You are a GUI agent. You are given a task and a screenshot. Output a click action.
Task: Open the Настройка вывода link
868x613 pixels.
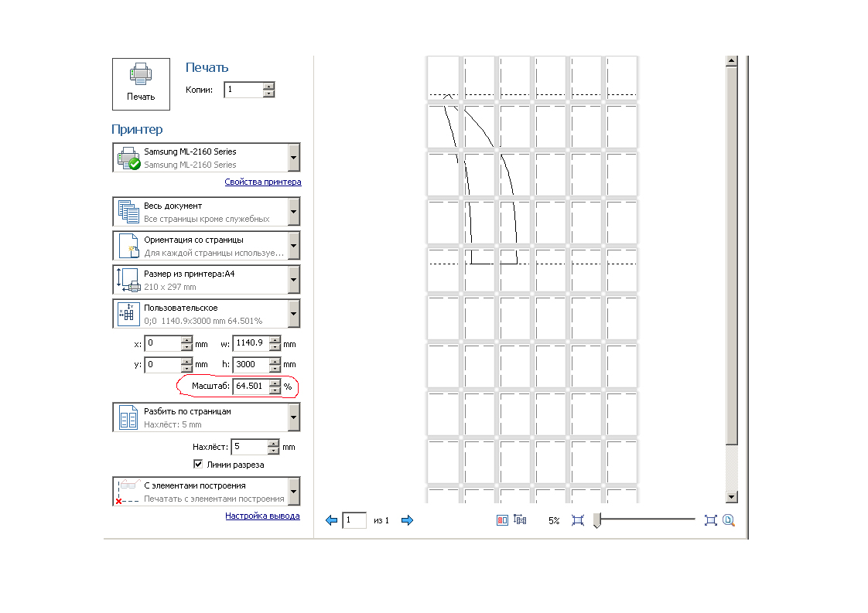262,516
